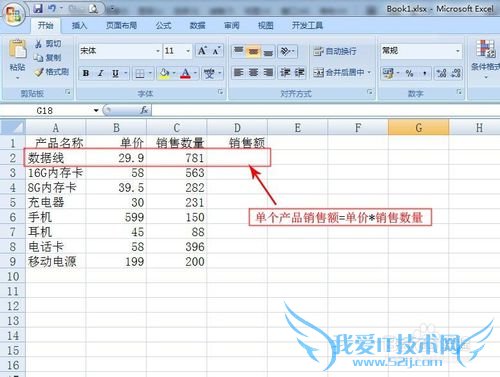Set bottom vertical alignment
The width and height of the screenshot is (500, 377).
[x=268, y=51]
